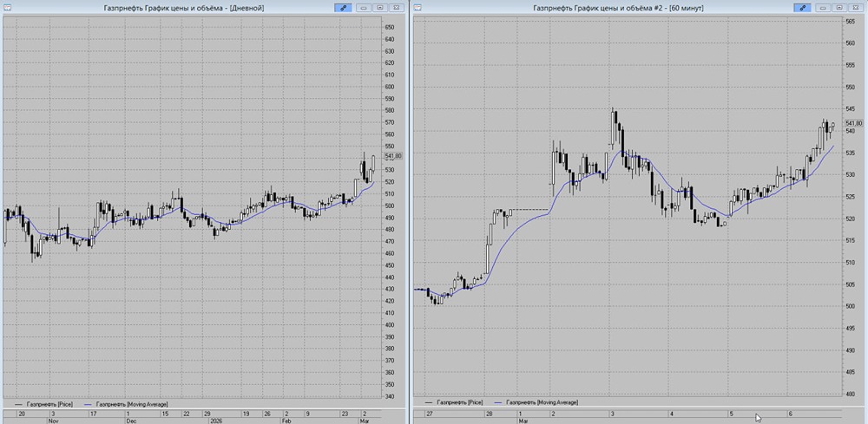Click the 515 price axis label
The height and width of the screenshot is (424, 868).
coord(851,240)
